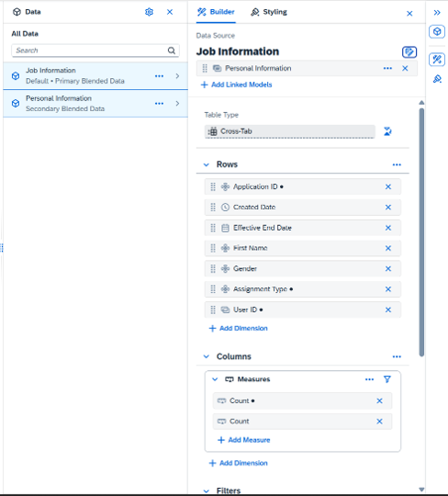448x496 pixels.
Task: Open Styling from side toolbar
Action: [437, 78]
